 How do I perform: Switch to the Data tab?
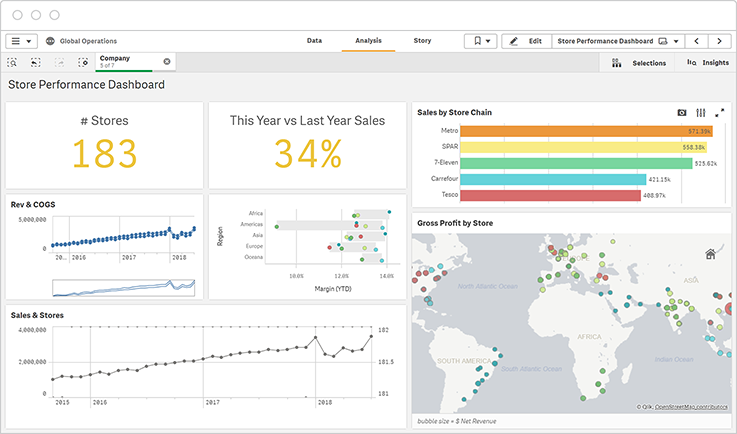coord(314,41)
